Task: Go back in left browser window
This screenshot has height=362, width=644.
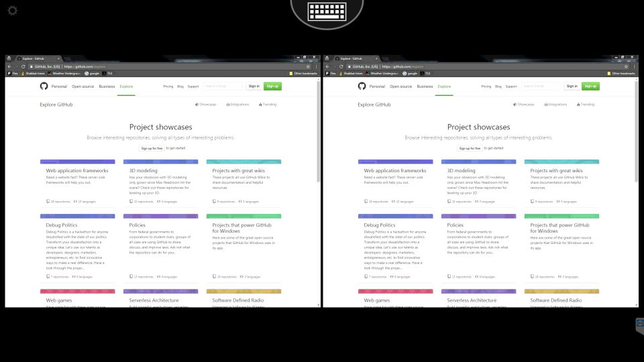Action: point(9,66)
